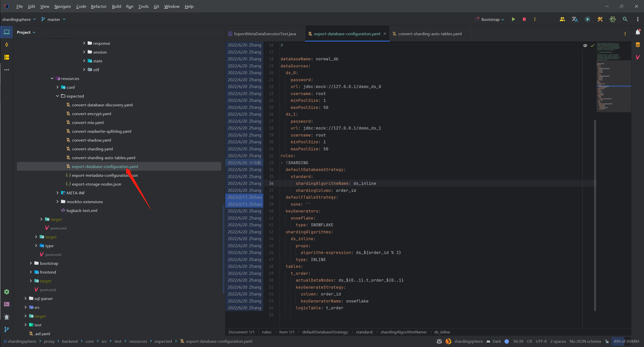Open Search Everywhere magnifier

click(625, 19)
